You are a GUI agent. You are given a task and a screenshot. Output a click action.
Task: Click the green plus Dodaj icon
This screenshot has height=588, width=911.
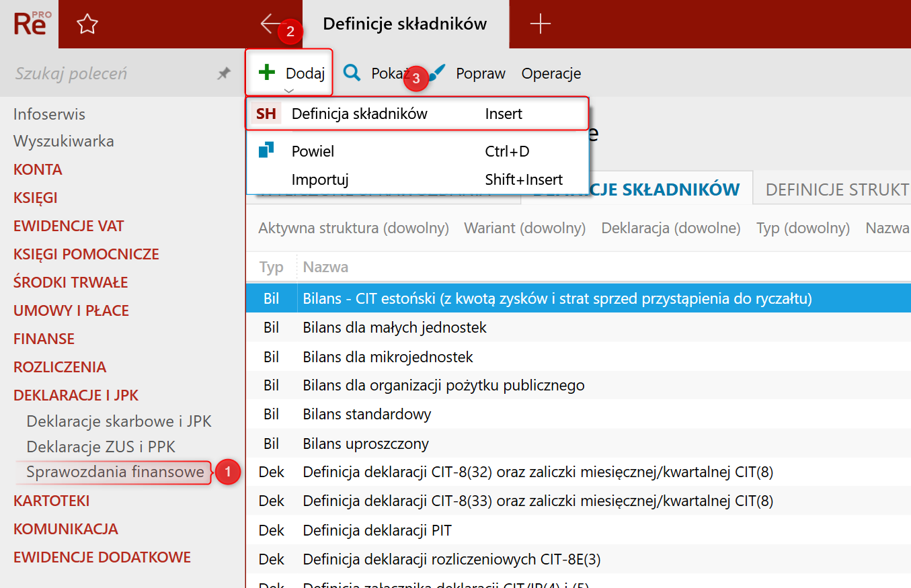pos(267,72)
